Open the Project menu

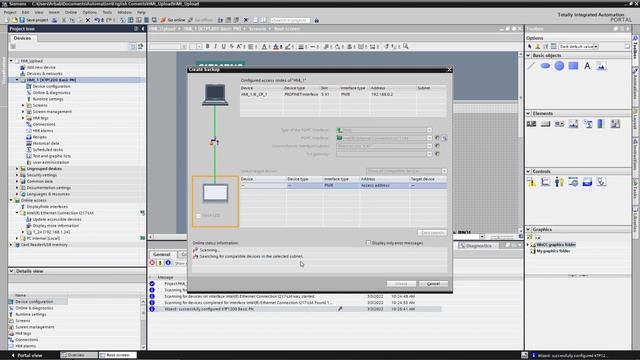(10, 12)
